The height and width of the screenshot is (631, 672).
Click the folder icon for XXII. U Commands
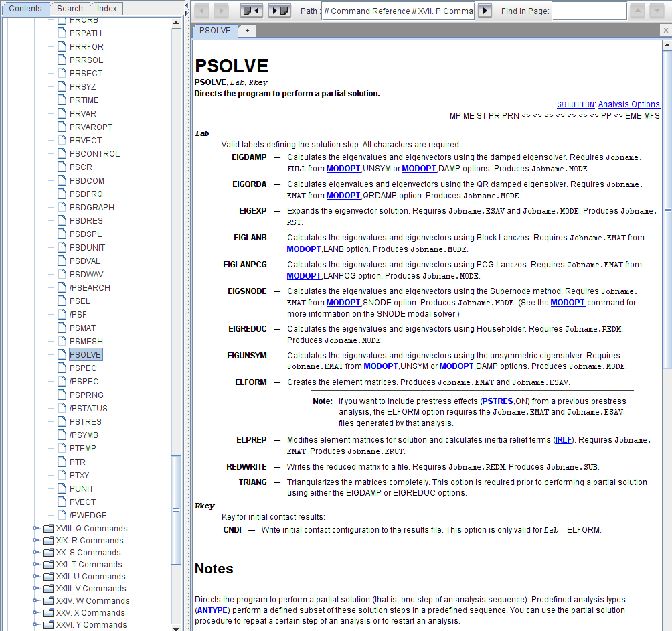48,577
